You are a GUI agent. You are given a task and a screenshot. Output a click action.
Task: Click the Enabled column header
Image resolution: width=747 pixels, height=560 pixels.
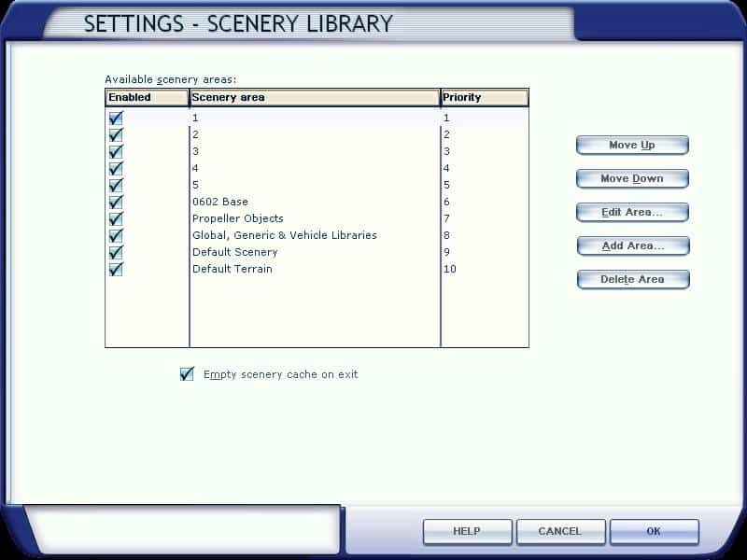[147, 98]
